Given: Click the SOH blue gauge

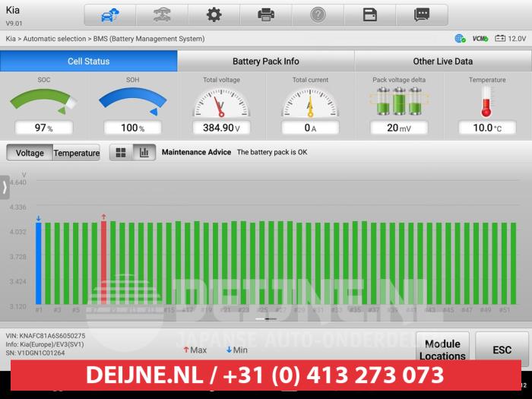Looking at the screenshot, I should click(x=133, y=101).
